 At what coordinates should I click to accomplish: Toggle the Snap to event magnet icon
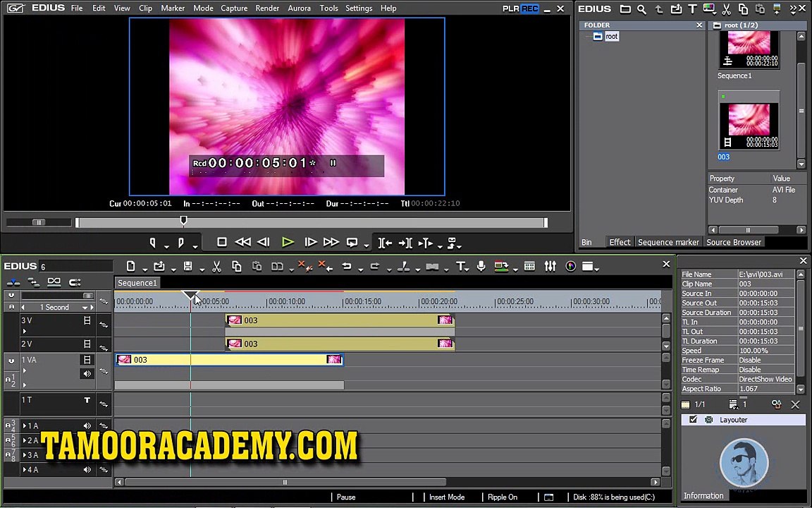[x=75, y=282]
